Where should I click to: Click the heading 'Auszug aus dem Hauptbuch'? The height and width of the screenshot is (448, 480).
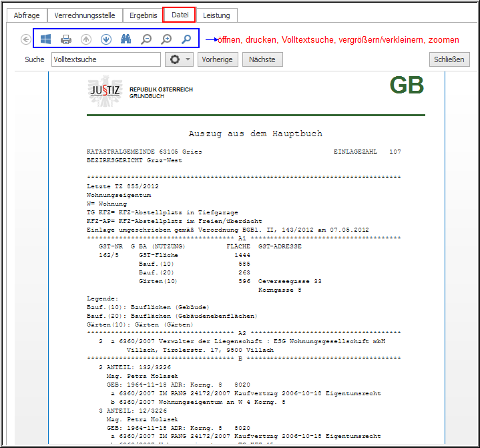pos(256,134)
